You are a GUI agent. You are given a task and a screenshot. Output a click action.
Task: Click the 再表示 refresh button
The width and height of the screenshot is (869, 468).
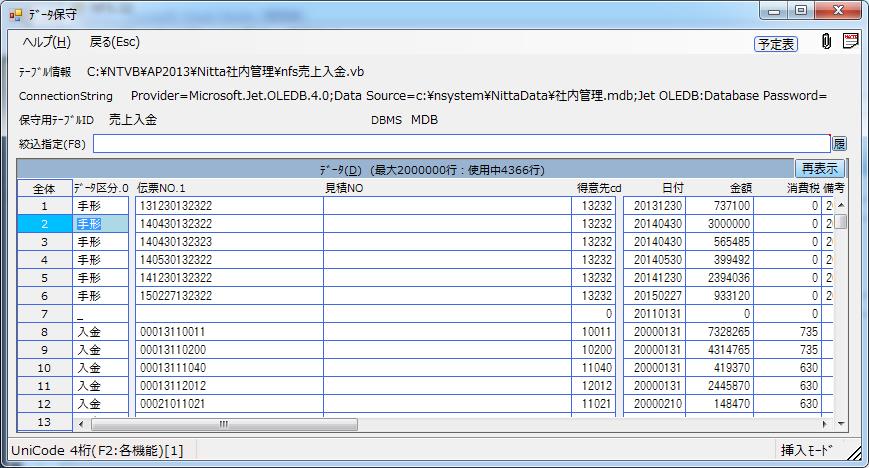click(x=819, y=169)
